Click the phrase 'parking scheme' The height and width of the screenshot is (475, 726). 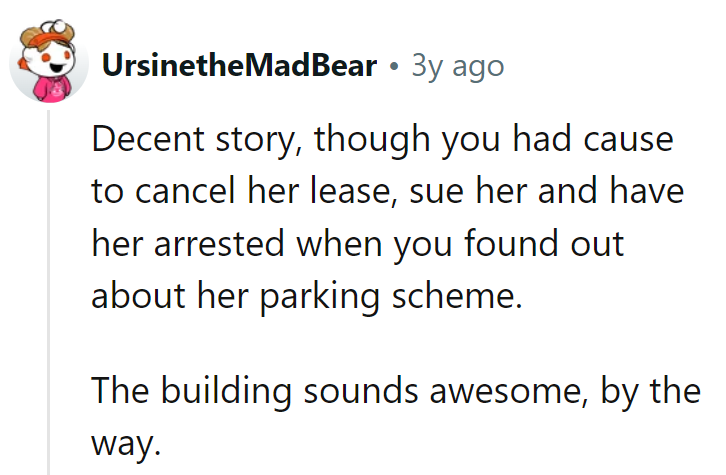391,297
